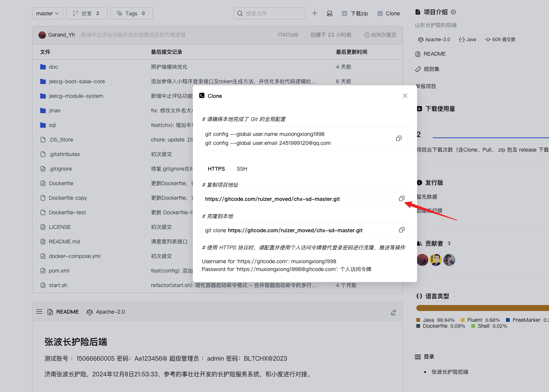Switch to the HTTPS tab
The image size is (549, 392).
coord(216,169)
